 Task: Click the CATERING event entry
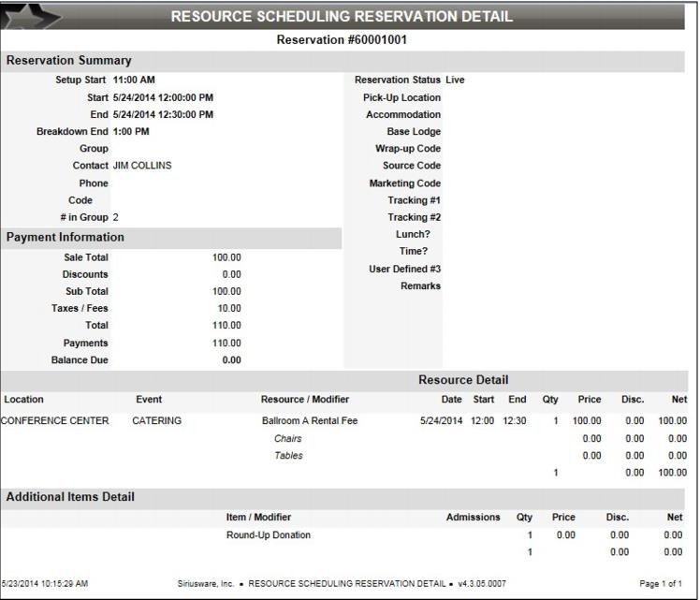[157, 421]
